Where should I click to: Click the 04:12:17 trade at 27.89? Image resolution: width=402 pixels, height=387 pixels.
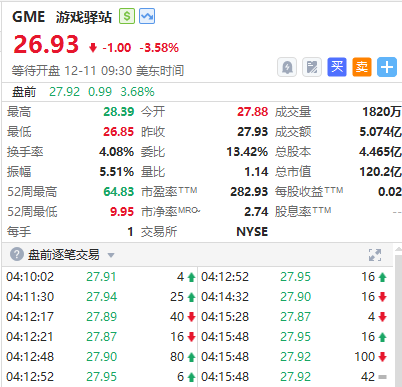101,317
